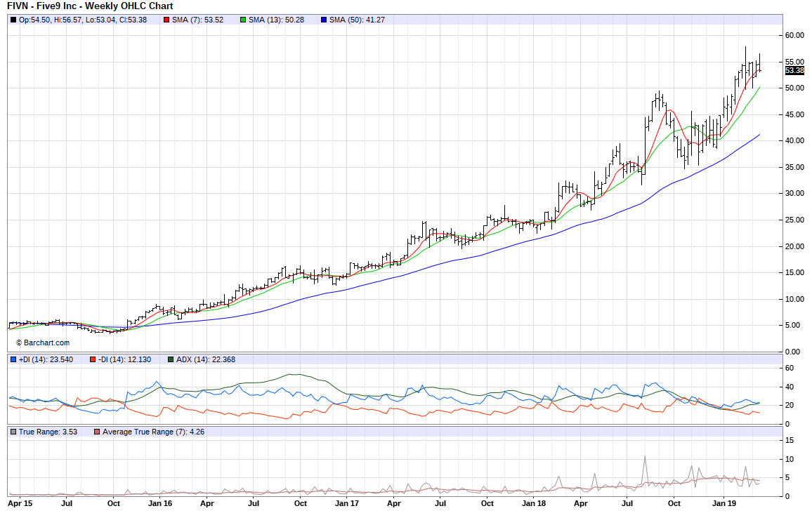Click the Jan 17 date axis label

coord(346,503)
